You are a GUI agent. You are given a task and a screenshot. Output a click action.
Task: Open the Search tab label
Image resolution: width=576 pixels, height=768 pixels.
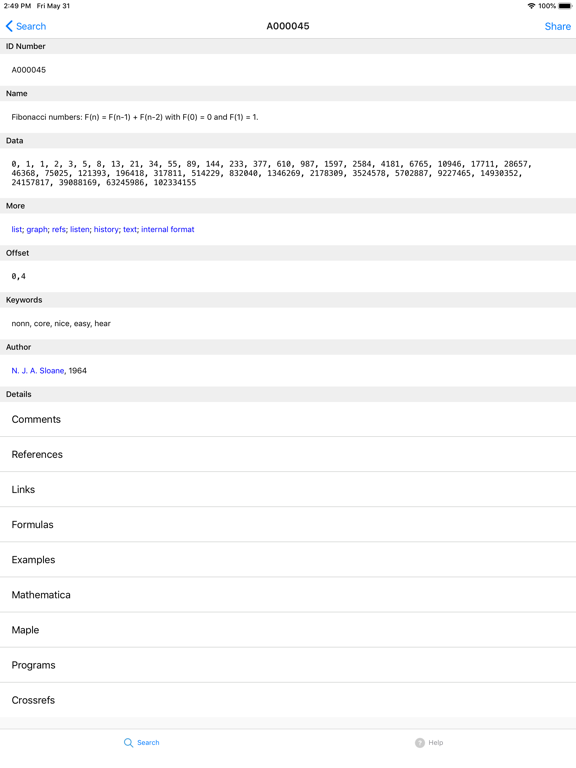[148, 743]
